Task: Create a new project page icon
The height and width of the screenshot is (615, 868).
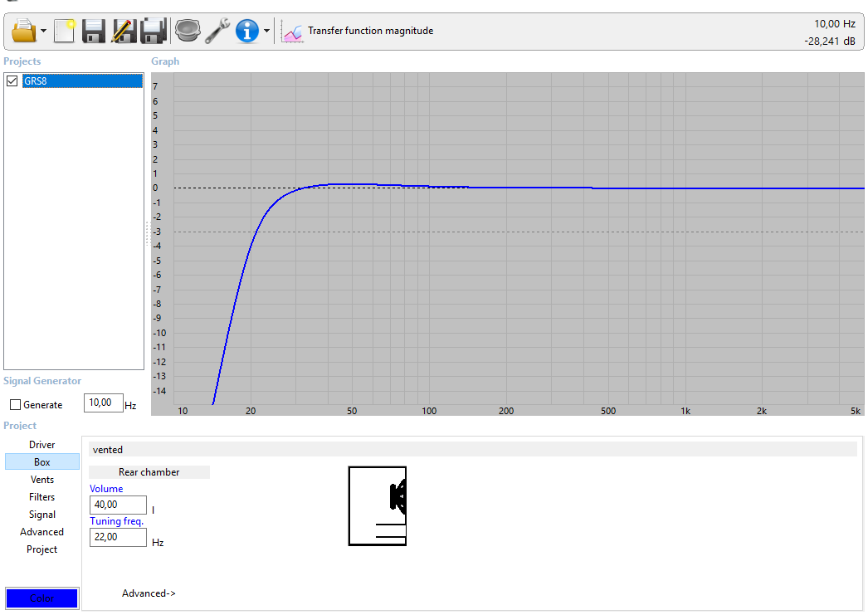Action: (64, 31)
